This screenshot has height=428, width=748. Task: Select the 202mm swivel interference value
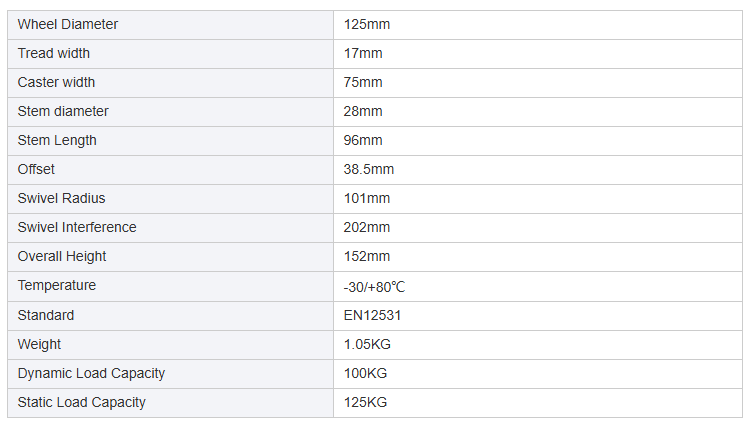(366, 227)
